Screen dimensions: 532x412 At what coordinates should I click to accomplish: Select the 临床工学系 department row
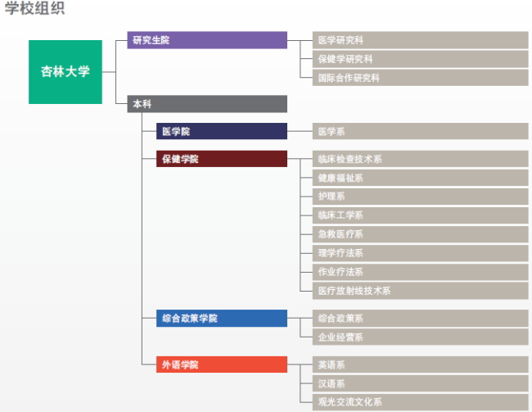point(420,215)
